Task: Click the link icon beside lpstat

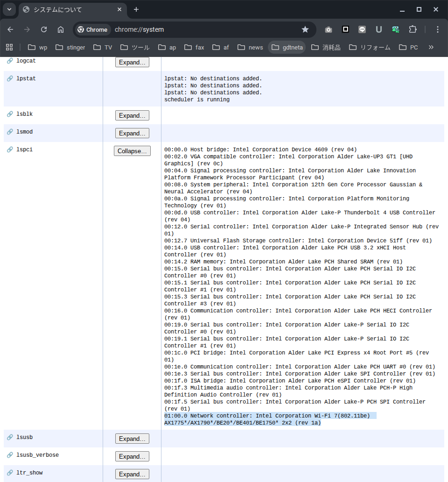Action: (10, 78)
